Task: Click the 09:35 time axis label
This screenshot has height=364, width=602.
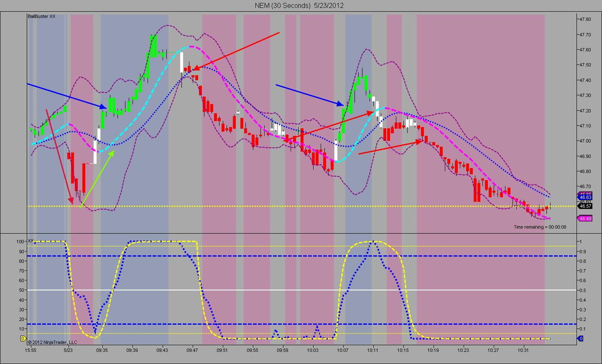Action: (102, 350)
